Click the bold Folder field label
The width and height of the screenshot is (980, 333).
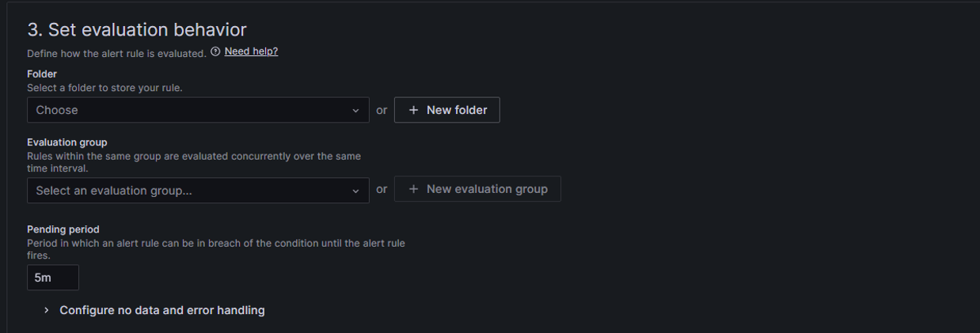[x=42, y=74]
